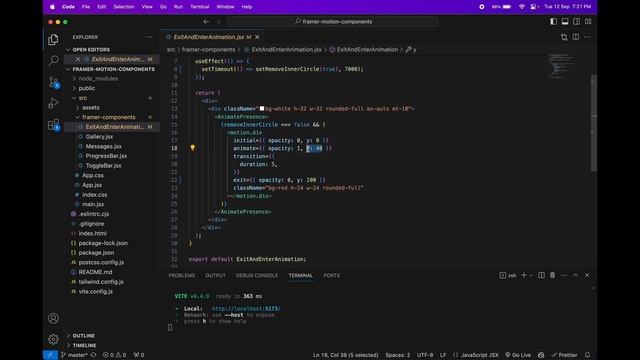This screenshot has height=360, width=640.
Task: Expand the Timeline section
Action: click(84, 345)
